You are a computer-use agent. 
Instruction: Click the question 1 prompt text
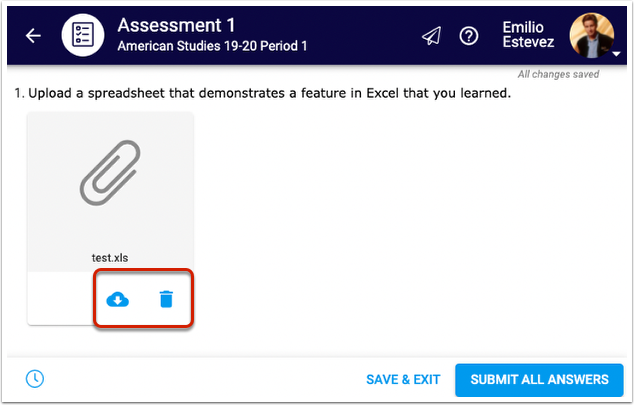270,94
